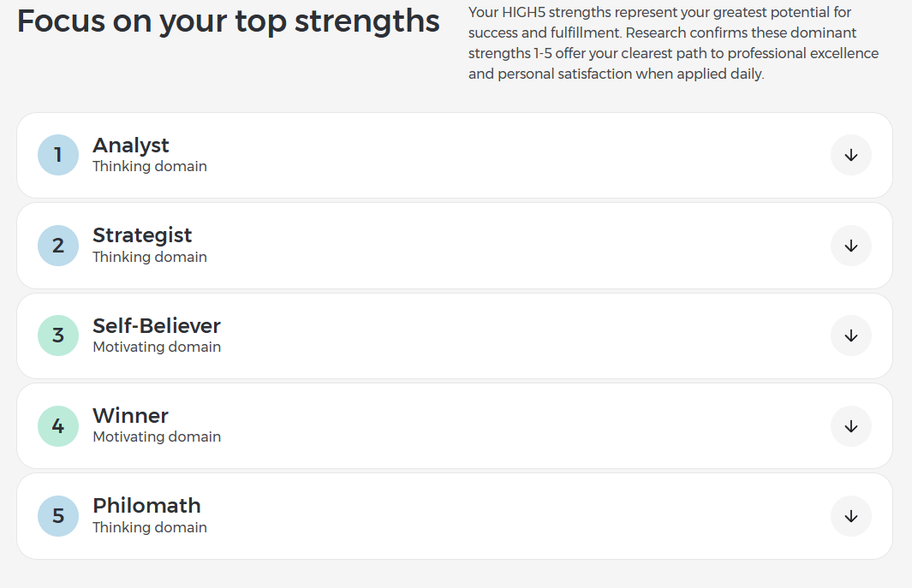
Task: Click the Thinking domain label under Philomath
Action: coord(149,527)
